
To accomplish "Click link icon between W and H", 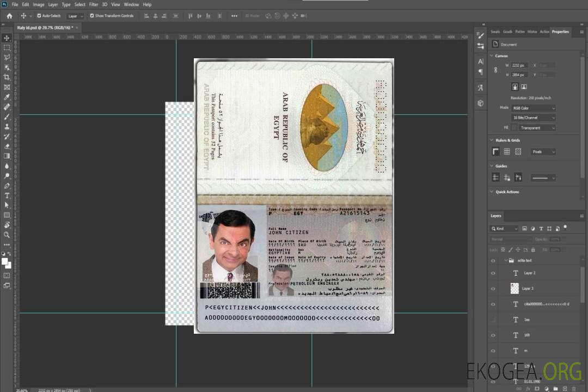I will [x=495, y=70].
